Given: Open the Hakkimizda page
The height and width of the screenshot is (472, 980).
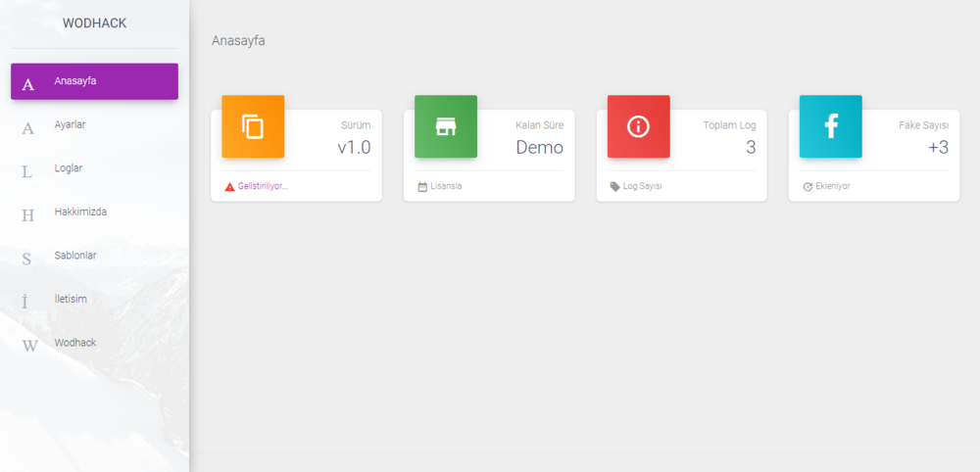Looking at the screenshot, I should coord(94,212).
